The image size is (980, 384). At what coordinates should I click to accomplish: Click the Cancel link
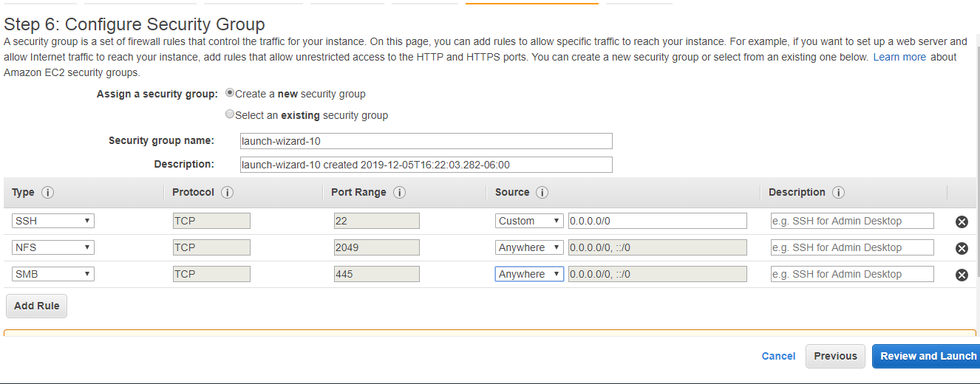tap(778, 356)
